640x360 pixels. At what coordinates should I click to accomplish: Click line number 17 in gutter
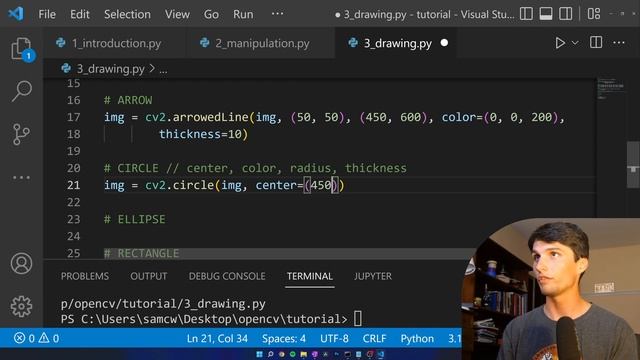click(73, 118)
